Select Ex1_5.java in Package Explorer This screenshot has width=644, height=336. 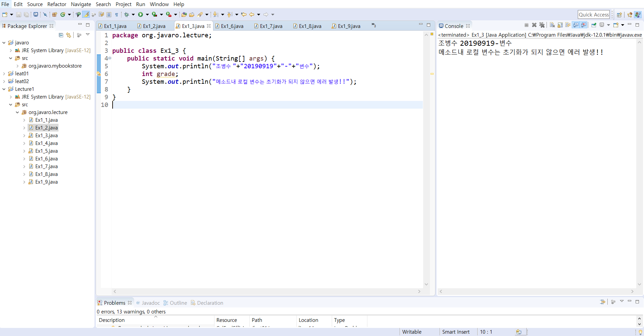pos(46,151)
